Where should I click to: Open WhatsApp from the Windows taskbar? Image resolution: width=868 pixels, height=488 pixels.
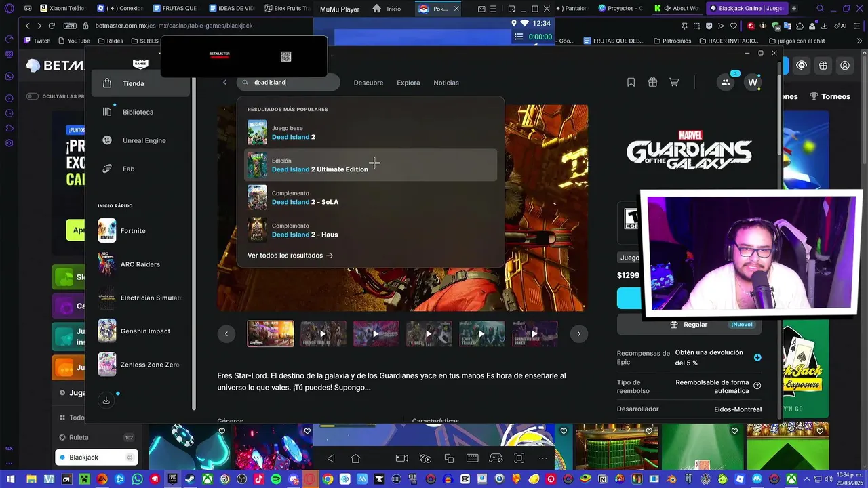[138, 479]
